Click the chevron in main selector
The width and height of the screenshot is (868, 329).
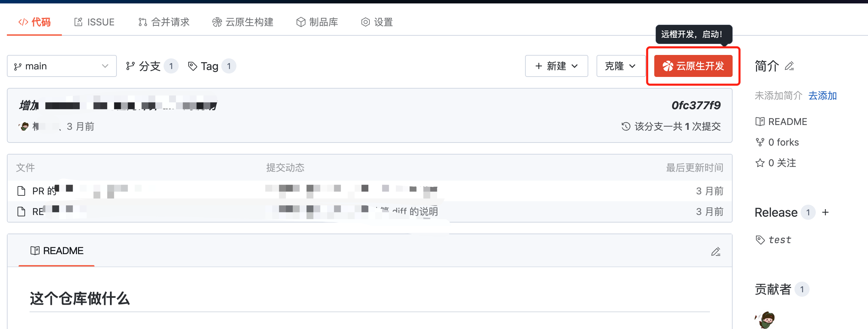pos(105,66)
